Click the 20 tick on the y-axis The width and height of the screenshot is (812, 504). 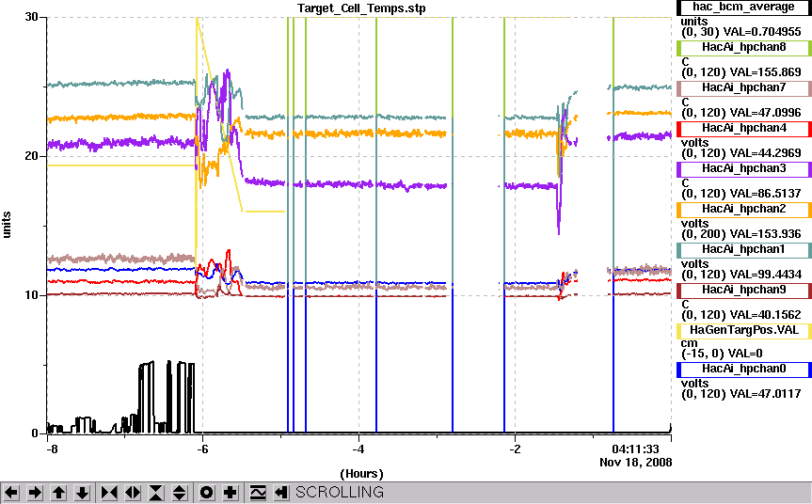[32, 156]
